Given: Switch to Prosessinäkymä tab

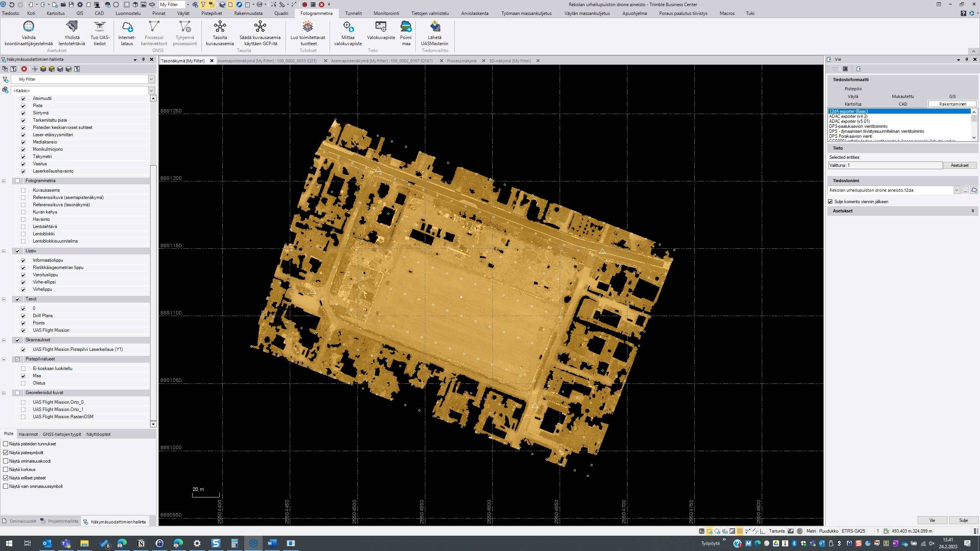Looking at the screenshot, I should pos(462,61).
